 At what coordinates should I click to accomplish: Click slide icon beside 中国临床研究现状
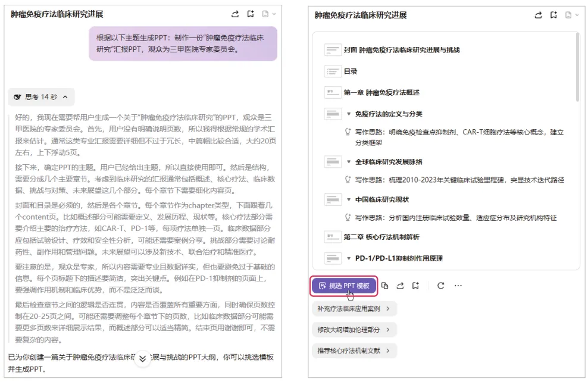coord(332,199)
